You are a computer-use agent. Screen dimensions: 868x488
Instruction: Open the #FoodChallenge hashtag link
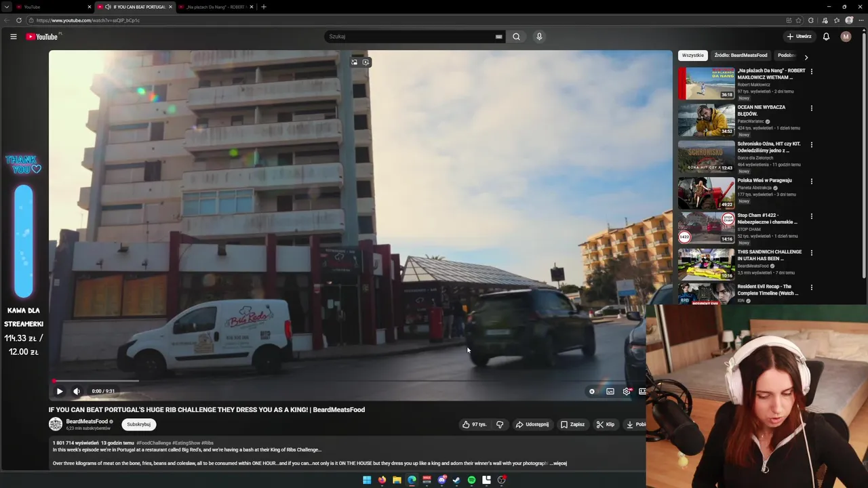154,443
